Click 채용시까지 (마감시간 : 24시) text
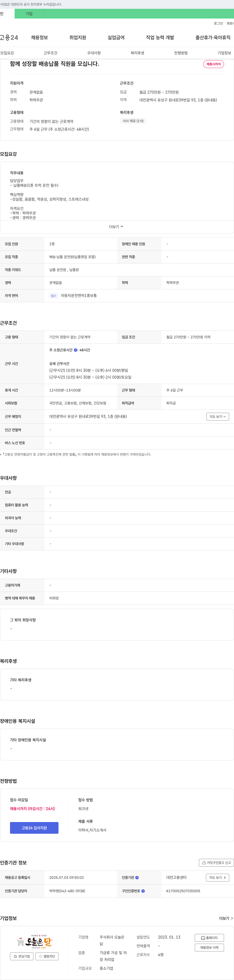This screenshot has height=980, width=234. pos(32,808)
